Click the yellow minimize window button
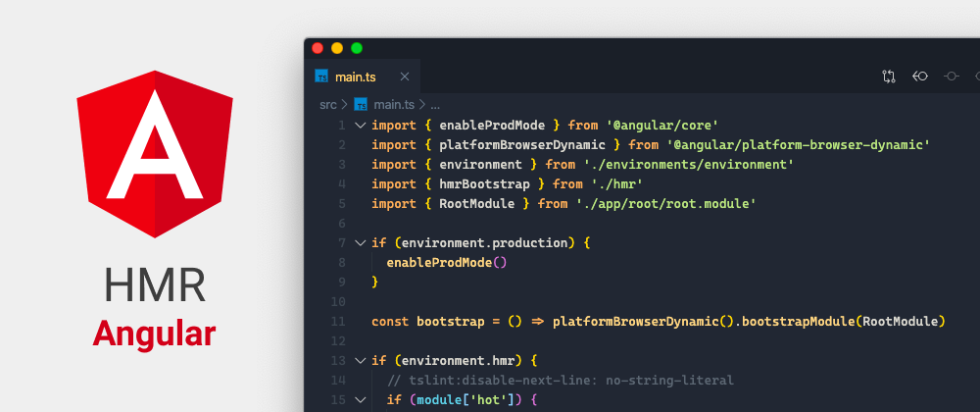 click(337, 47)
